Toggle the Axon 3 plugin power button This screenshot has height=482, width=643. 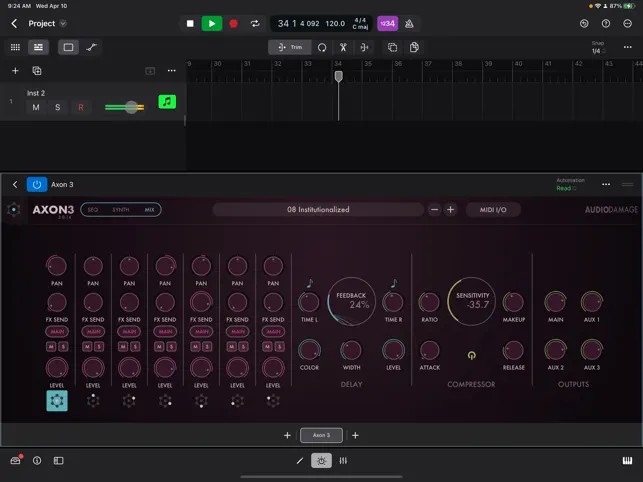click(37, 185)
